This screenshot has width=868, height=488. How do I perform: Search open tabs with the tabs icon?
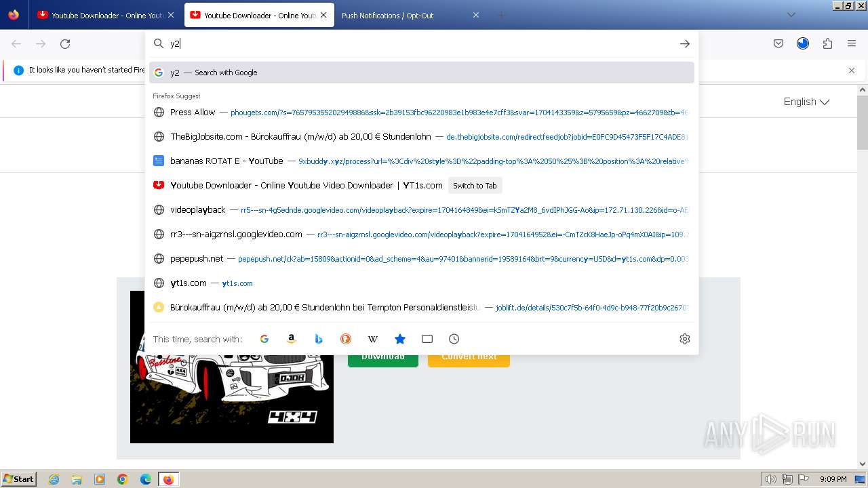[427, 339]
